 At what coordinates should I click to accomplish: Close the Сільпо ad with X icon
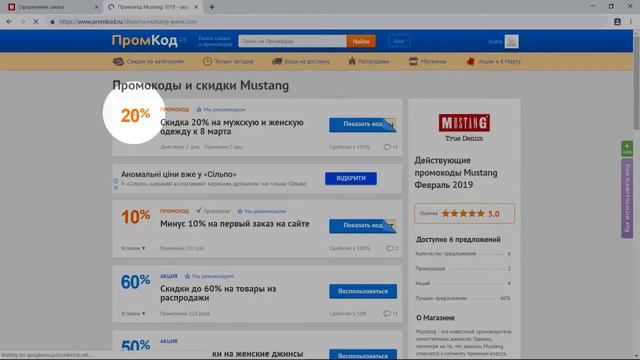116,187
